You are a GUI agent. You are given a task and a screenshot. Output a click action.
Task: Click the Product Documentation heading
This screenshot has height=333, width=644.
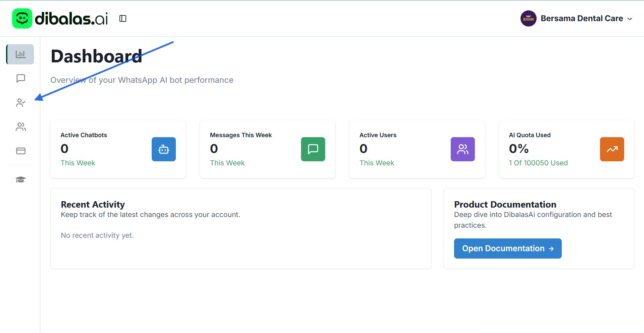pos(505,204)
